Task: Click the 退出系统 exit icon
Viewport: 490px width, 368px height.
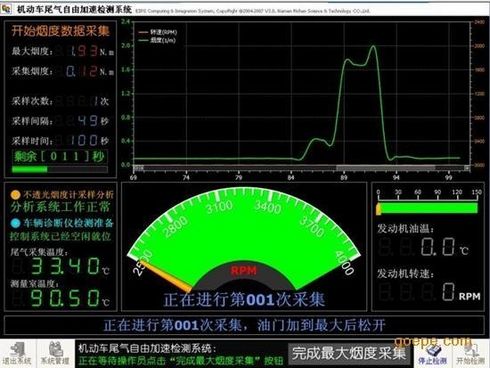Action: pyautogui.click(x=17, y=353)
